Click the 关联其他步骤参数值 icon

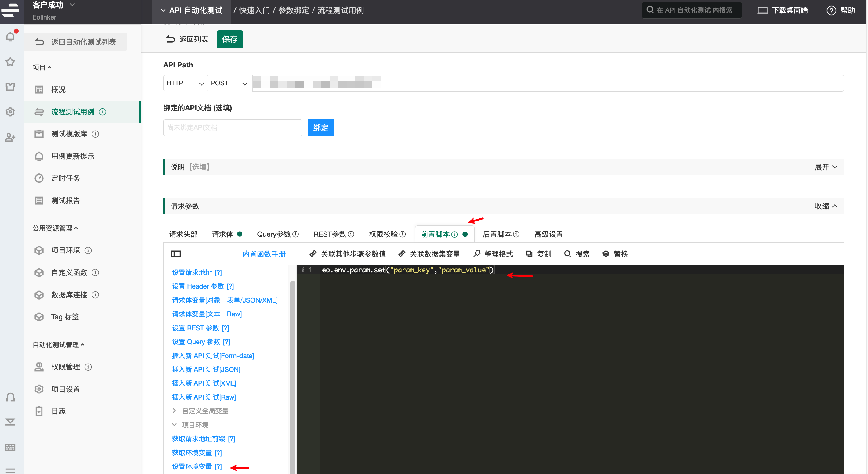click(x=313, y=254)
